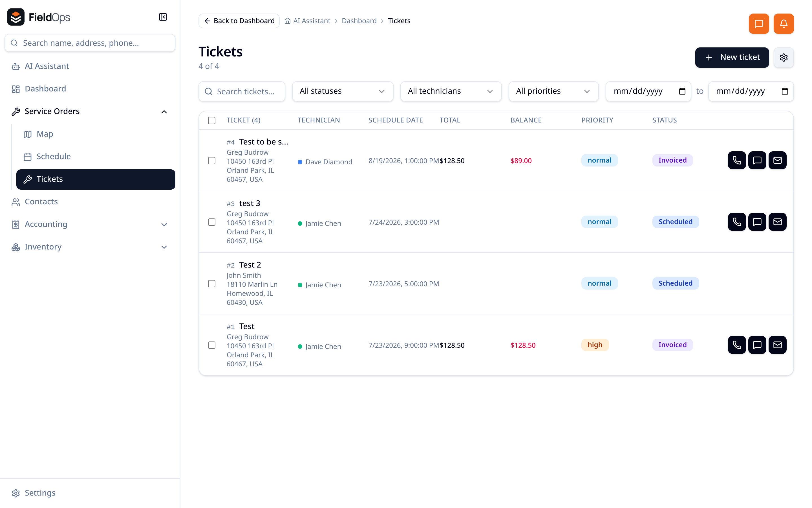Open the orange chat messages button
Image resolution: width=812 pixels, height=508 pixels.
point(759,24)
